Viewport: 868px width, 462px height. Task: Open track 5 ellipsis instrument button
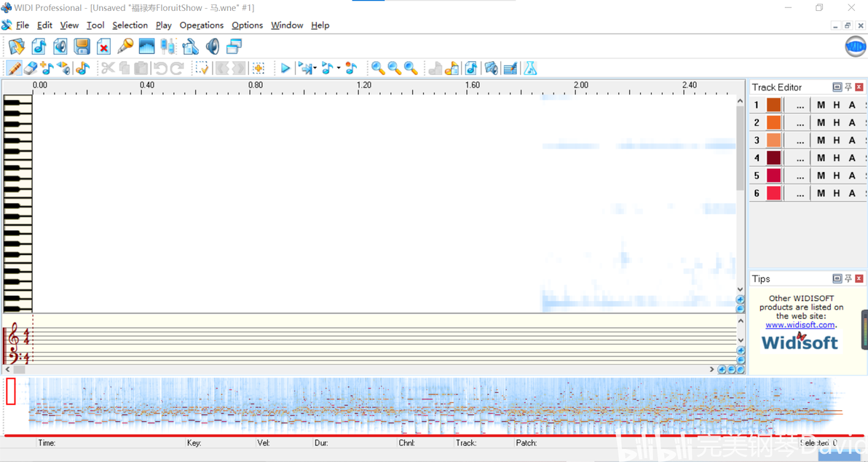[x=800, y=176]
